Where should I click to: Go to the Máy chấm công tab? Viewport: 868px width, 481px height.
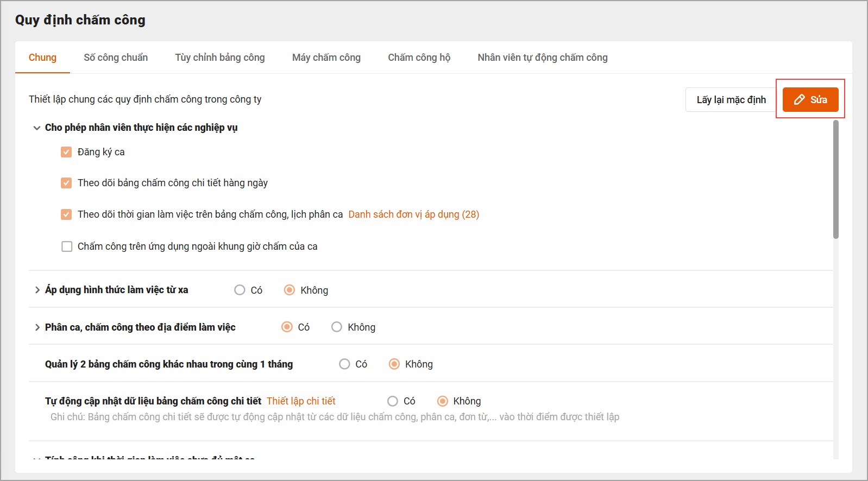tap(326, 58)
